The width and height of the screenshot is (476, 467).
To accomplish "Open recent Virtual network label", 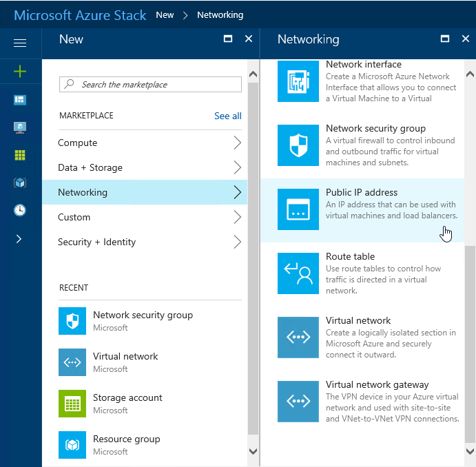I will coord(125,356).
